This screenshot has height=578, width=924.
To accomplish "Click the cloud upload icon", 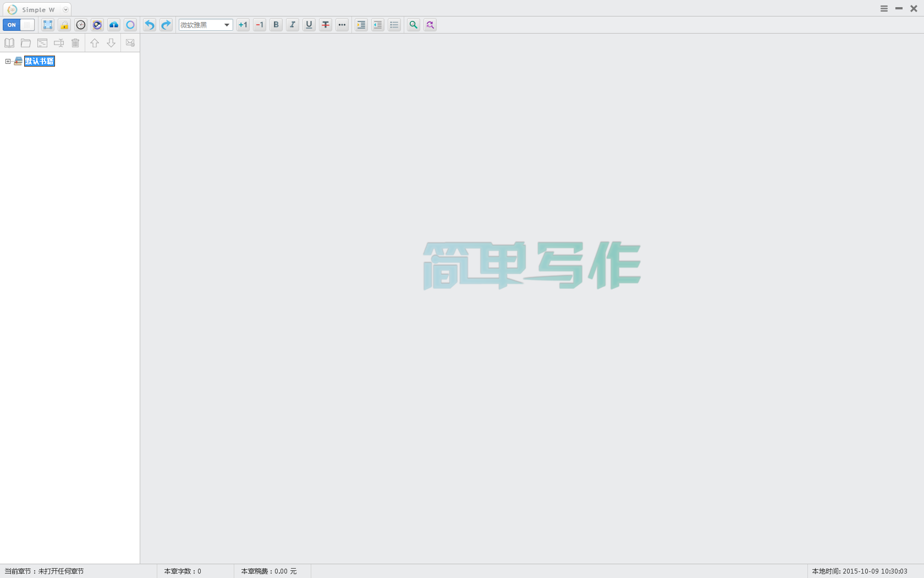I will pos(114,25).
